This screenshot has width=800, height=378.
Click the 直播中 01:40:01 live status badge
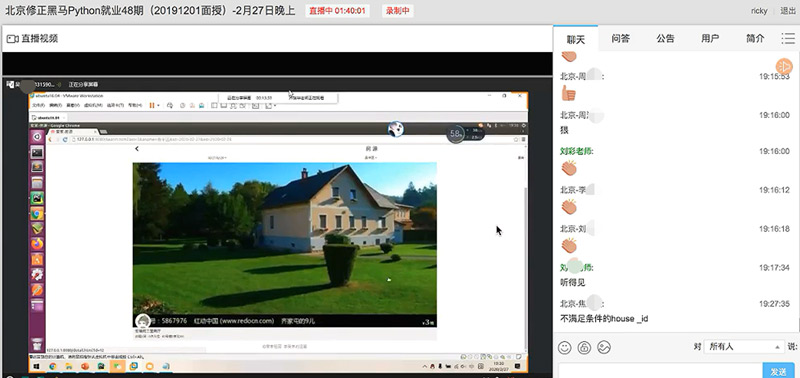[x=337, y=11]
